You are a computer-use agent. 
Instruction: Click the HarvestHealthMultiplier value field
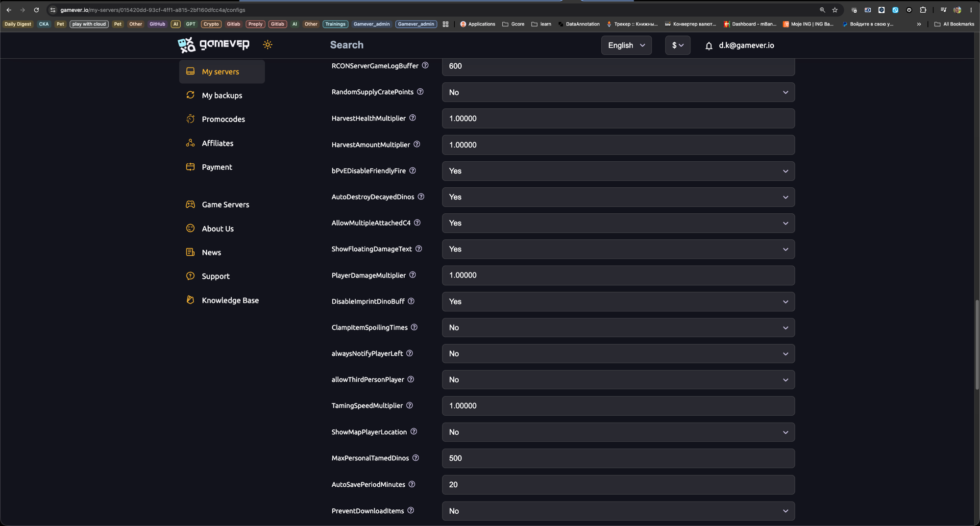pos(618,119)
